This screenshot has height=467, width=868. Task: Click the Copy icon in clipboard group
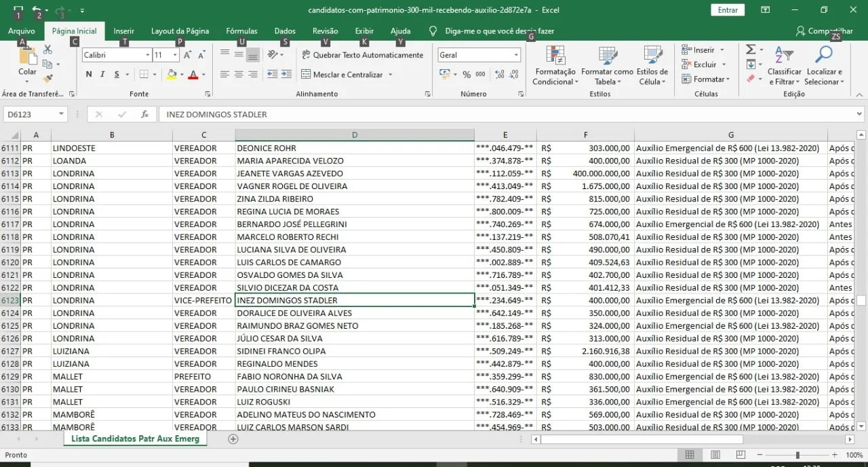(47, 64)
